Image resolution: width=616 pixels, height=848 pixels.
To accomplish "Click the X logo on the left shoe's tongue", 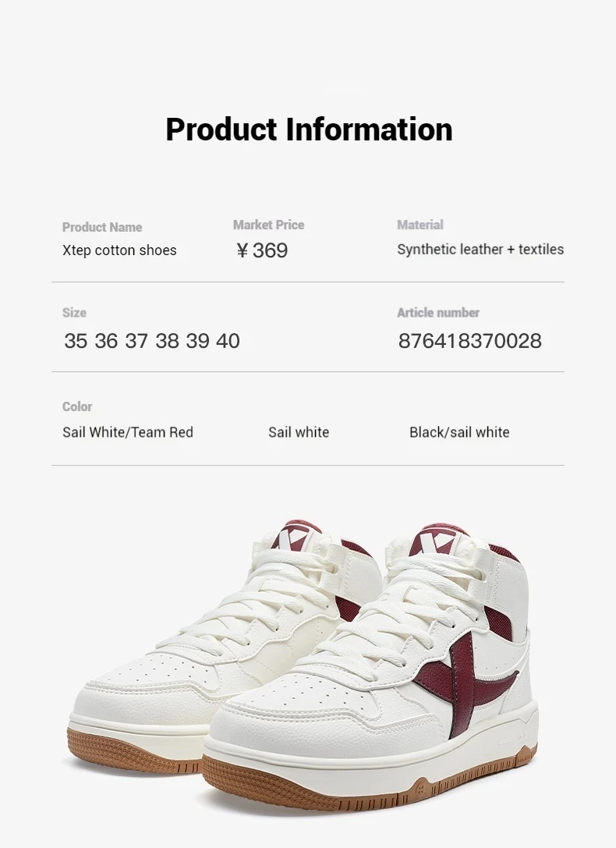I will [295, 537].
